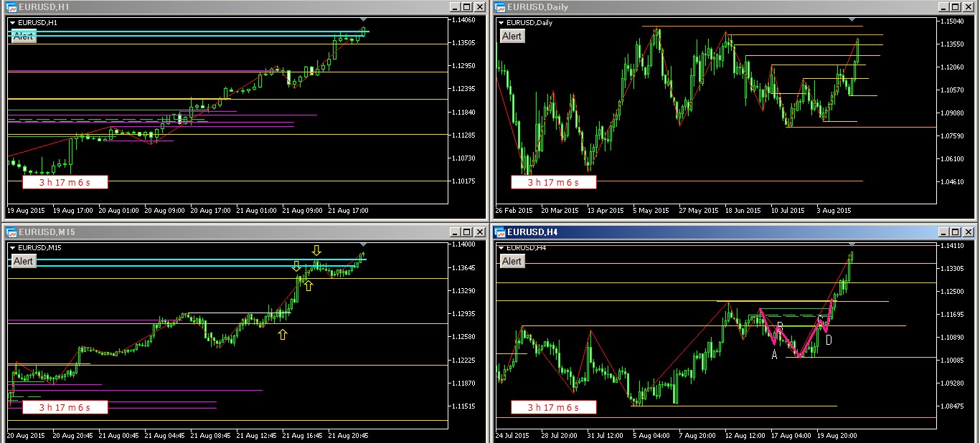Click the countdown timer label on H4 chart
Image resolution: width=980 pixels, height=443 pixels.
click(554, 407)
